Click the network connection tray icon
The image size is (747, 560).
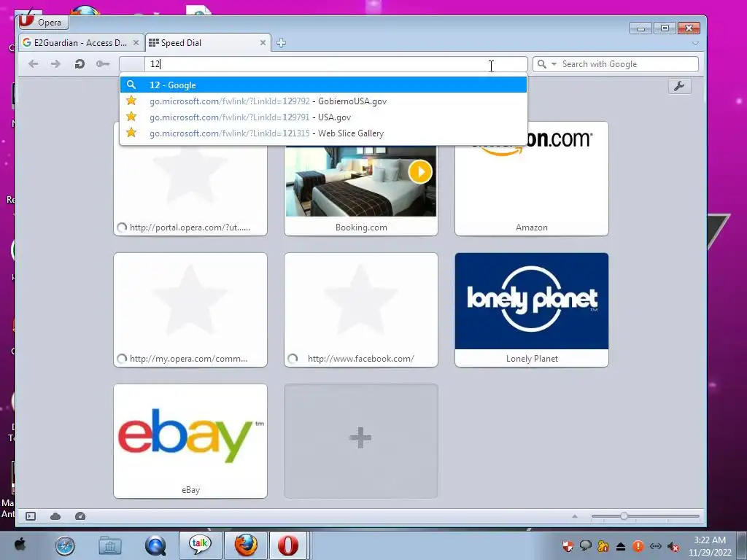[x=656, y=546]
